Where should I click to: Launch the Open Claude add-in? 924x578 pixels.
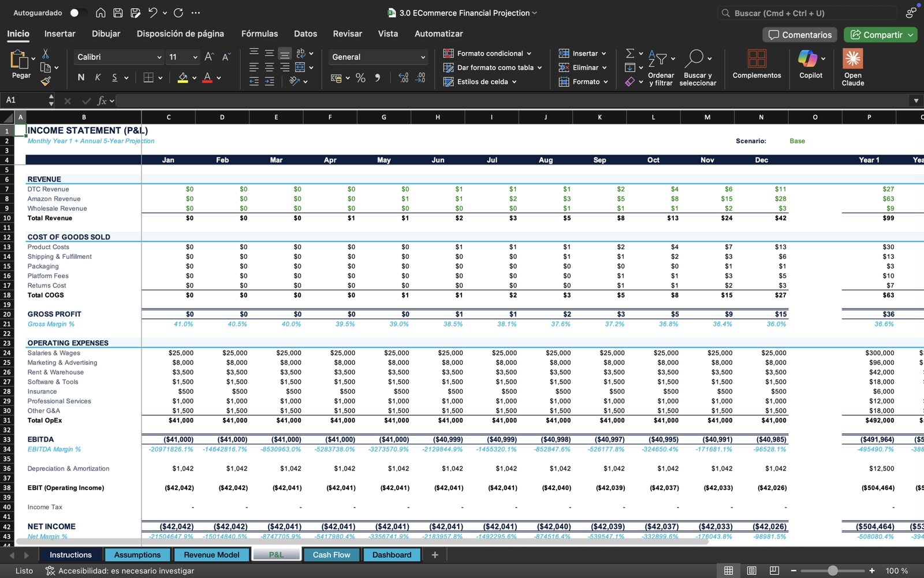pyautogui.click(x=852, y=67)
